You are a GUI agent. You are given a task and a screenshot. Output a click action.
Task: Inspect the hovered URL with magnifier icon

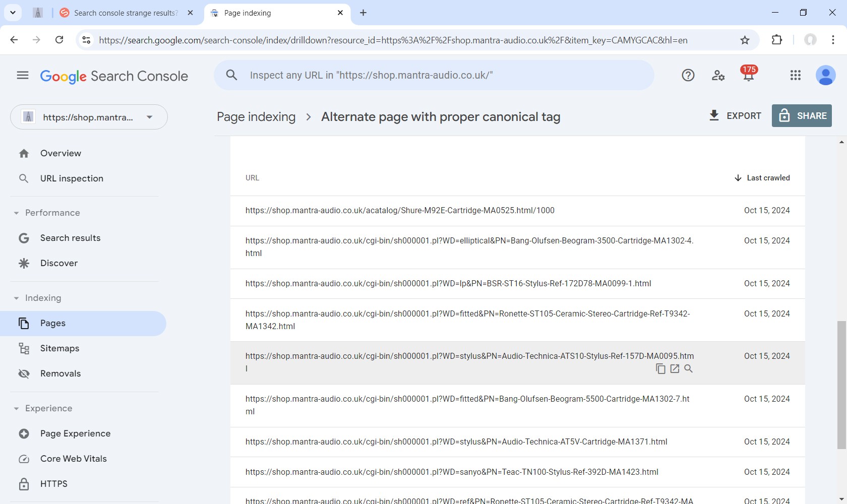(x=689, y=369)
